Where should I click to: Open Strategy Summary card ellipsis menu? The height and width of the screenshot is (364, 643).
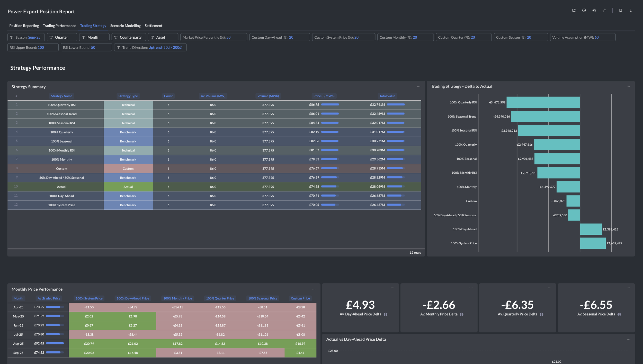tap(418, 87)
